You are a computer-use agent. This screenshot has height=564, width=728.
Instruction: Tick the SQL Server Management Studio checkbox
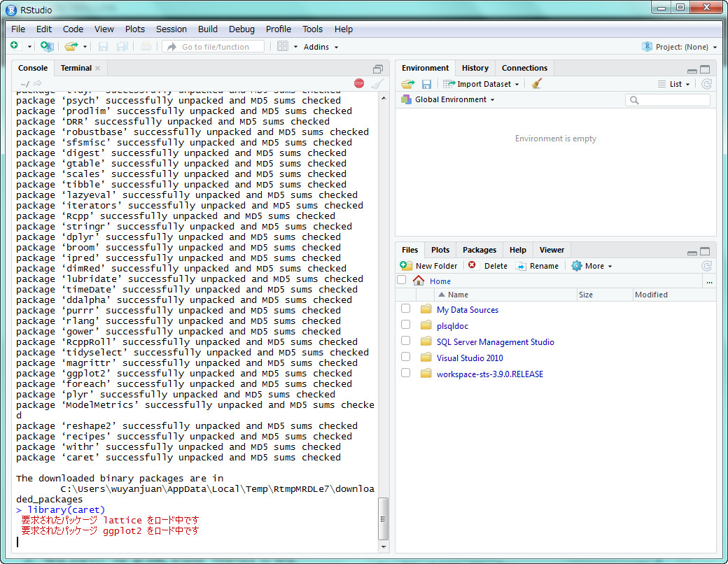tap(405, 341)
